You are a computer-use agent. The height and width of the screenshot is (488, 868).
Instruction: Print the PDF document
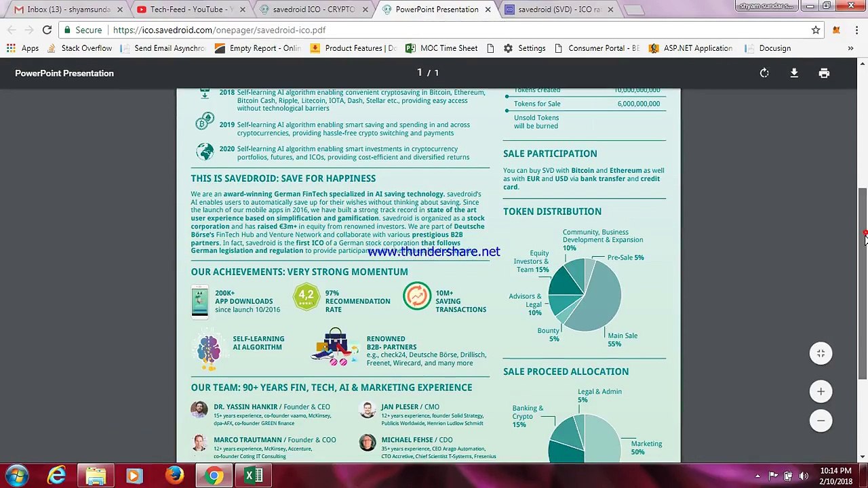click(x=824, y=73)
